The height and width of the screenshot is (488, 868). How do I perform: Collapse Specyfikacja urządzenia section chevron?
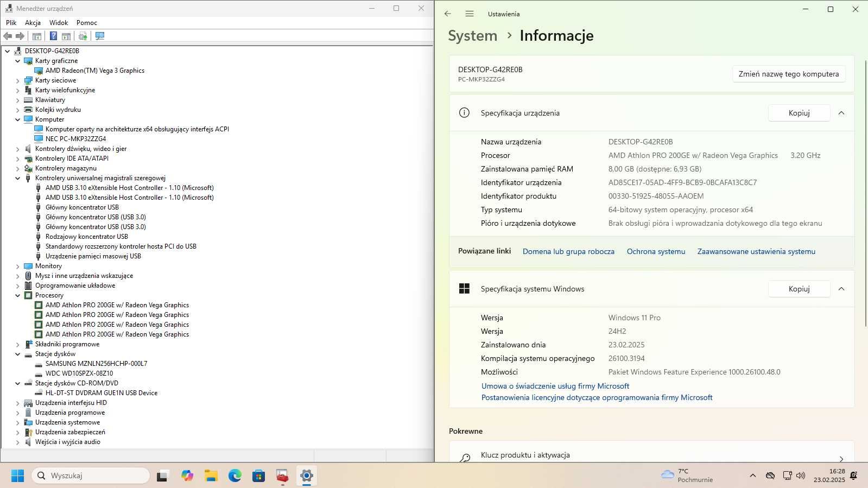[841, 113]
